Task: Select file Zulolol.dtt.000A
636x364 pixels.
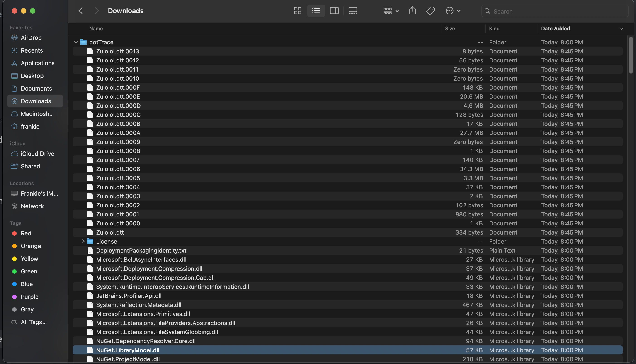Action: click(x=347, y=133)
